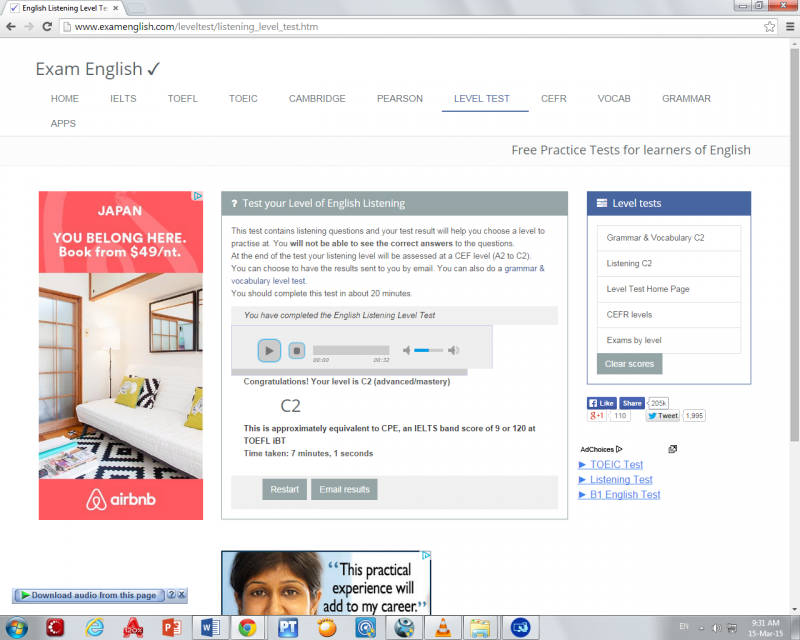Adjust the audio player volume slider
This screenshot has width=800, height=640.
pos(428,350)
